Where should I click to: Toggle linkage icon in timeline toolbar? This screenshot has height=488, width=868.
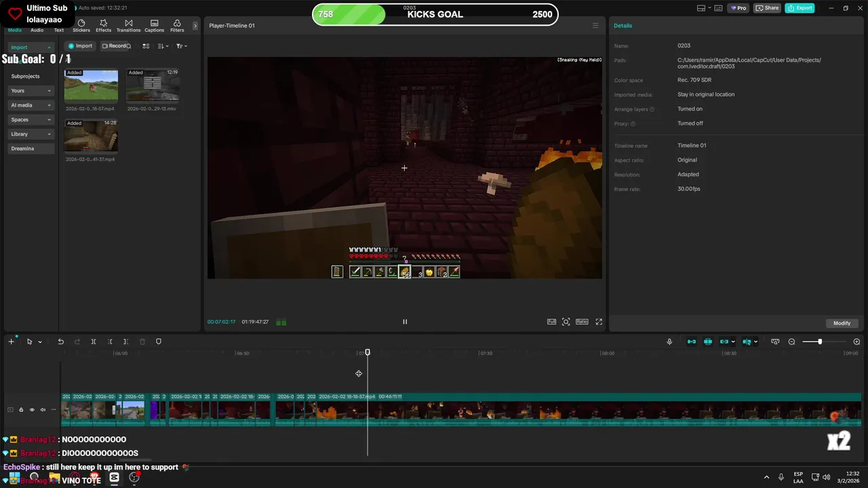point(724,342)
